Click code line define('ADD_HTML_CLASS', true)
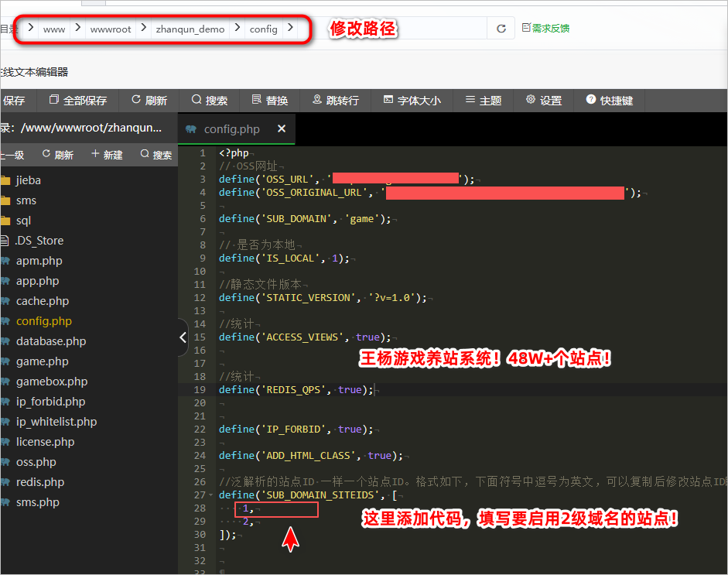728x575 pixels. coord(311,456)
